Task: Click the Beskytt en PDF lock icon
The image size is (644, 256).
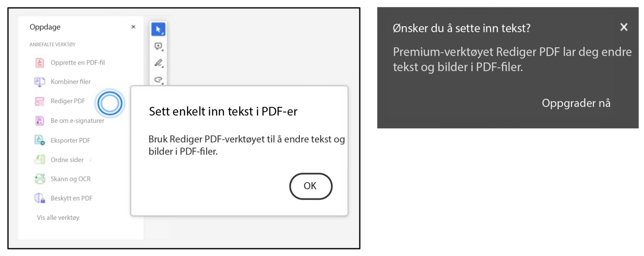Action: [x=39, y=198]
